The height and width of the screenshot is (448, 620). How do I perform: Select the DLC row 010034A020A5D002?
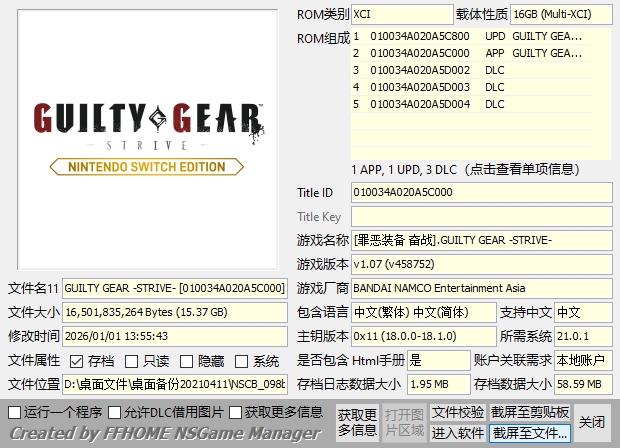pos(471,70)
